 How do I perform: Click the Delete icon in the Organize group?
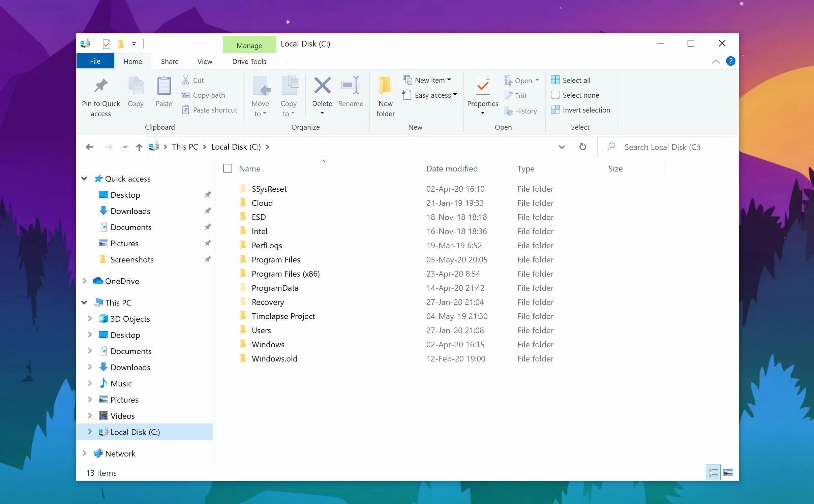322,86
